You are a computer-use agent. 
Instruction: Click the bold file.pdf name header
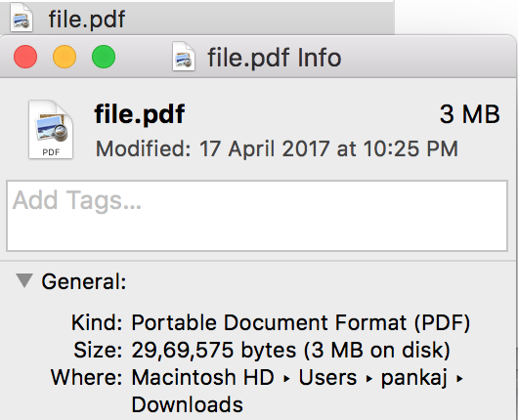click(x=140, y=114)
